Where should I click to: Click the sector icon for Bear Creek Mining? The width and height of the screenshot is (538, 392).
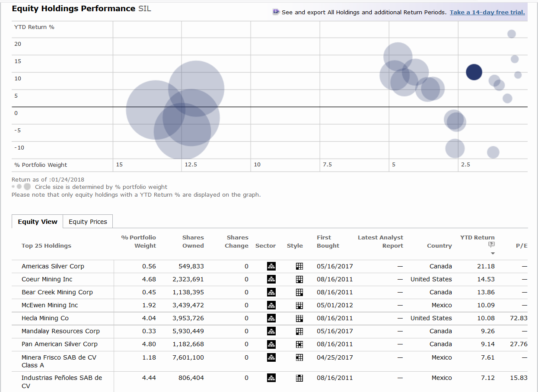[271, 292]
